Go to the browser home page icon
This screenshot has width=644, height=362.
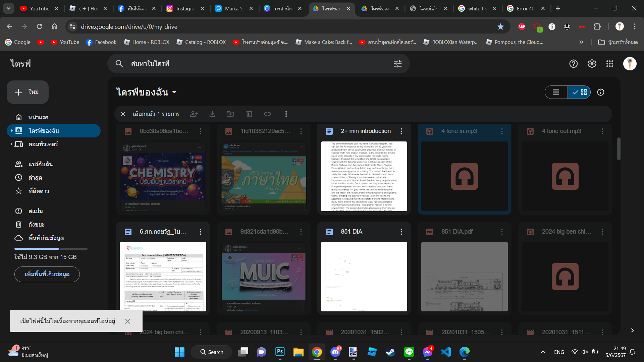[54, 26]
